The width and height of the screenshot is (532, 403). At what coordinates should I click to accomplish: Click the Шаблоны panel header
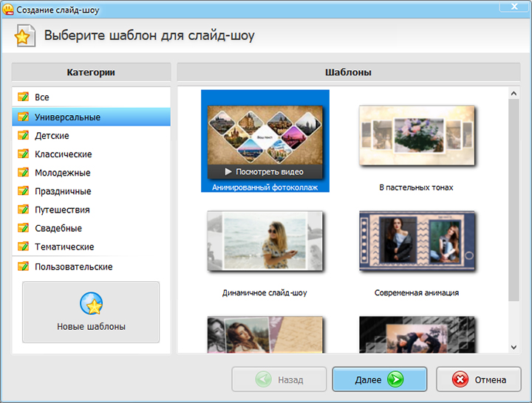(349, 72)
